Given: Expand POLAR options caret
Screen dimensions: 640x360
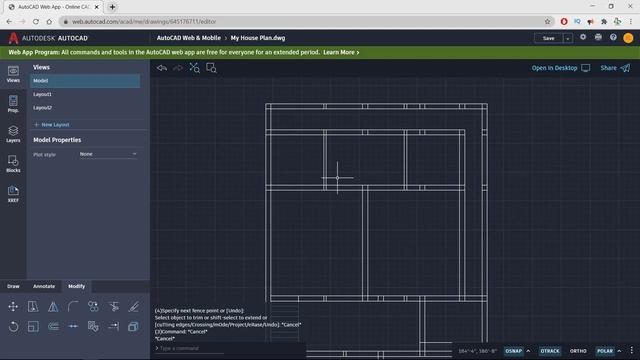Looking at the screenshot, I should click(619, 351).
